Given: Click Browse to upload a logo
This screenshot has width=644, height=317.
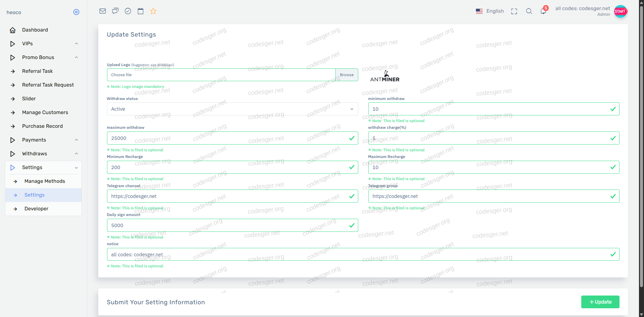Looking at the screenshot, I should click(x=346, y=75).
